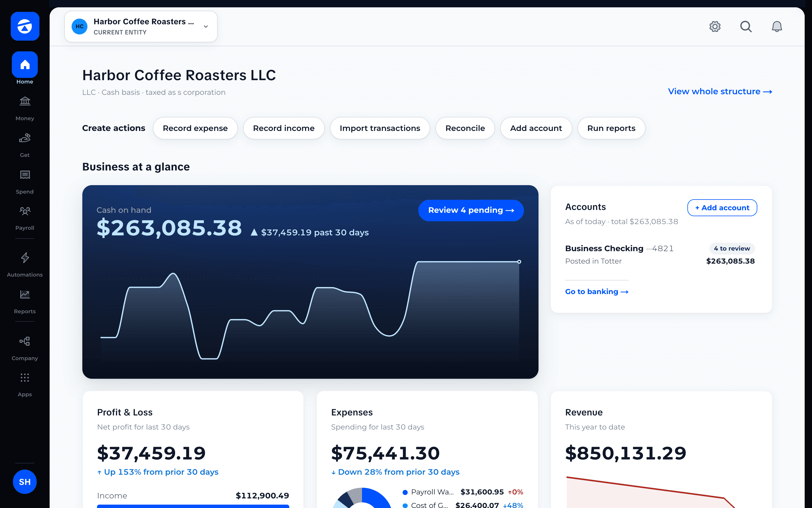Click + Add account in Accounts card
The height and width of the screenshot is (508, 812).
point(722,208)
